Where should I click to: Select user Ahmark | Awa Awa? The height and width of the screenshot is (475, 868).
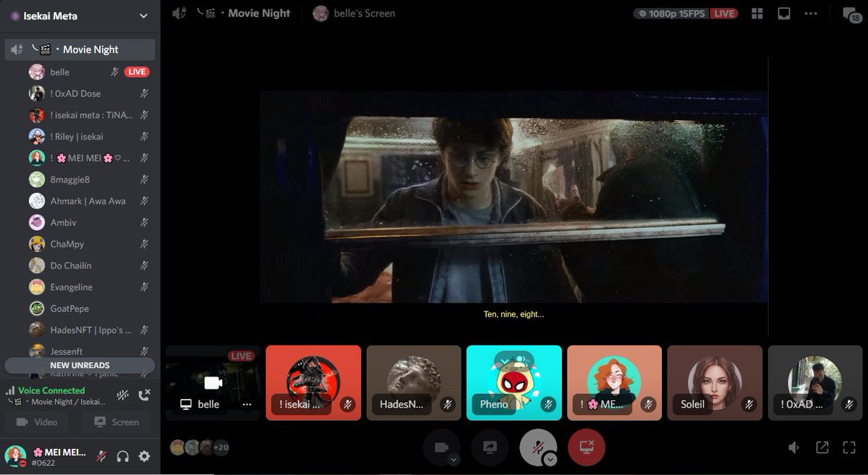point(90,201)
